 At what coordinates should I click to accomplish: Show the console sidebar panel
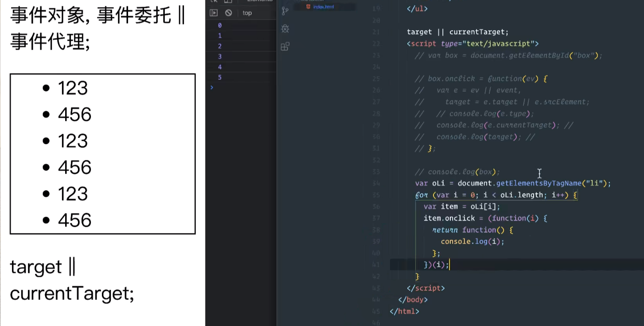(x=214, y=13)
